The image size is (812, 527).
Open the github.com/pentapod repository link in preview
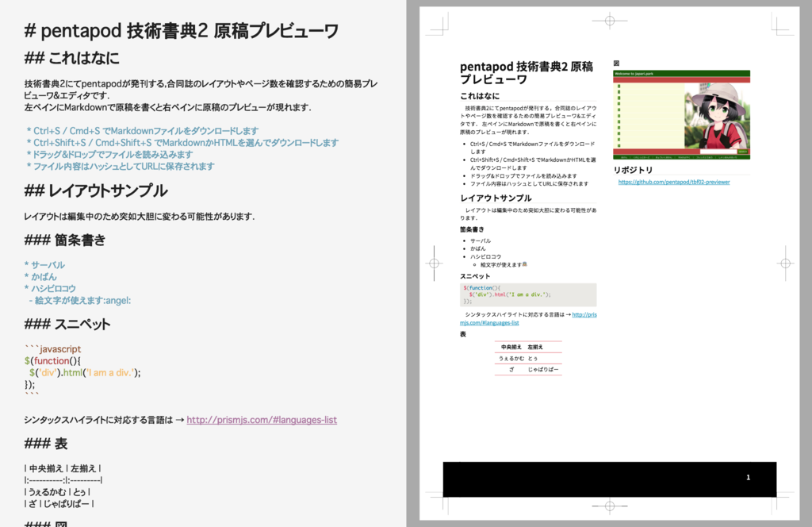click(674, 182)
